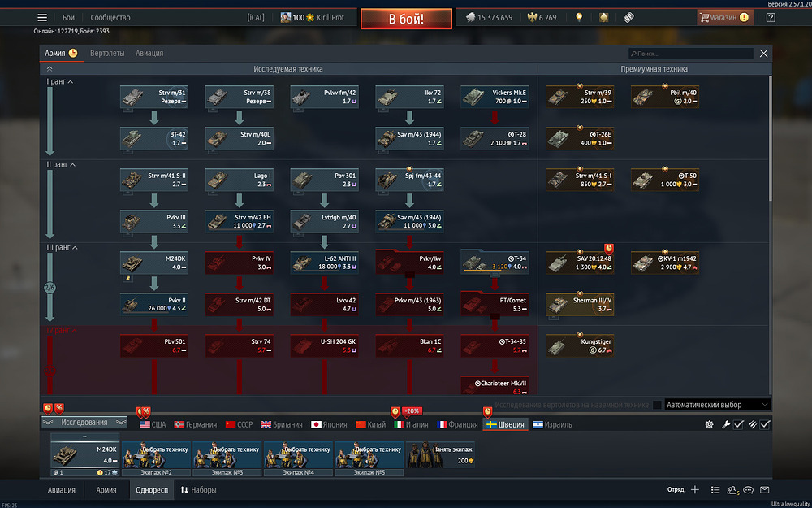Open squad invite plus icon
The image size is (812, 508).
695,490
